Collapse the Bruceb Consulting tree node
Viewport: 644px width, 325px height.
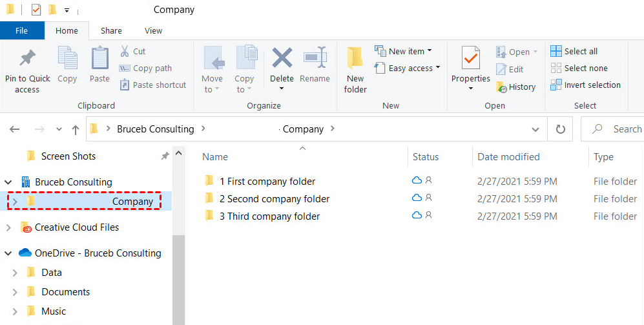click(8, 182)
